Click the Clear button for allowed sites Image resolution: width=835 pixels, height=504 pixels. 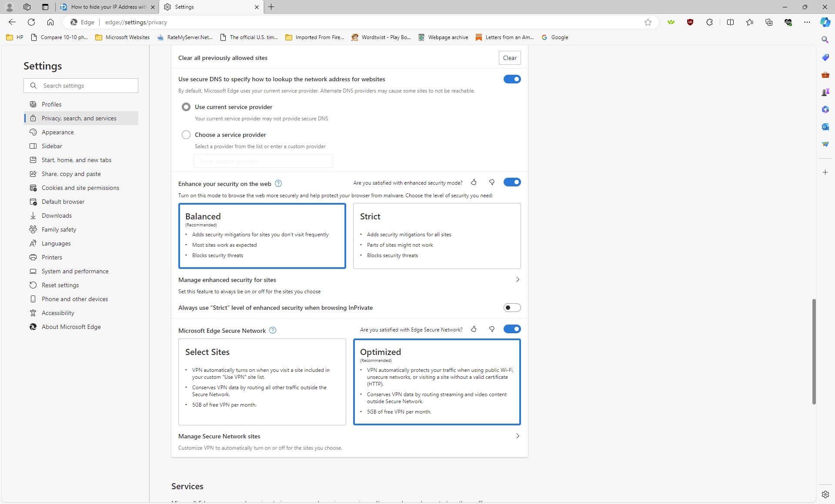pyautogui.click(x=510, y=58)
